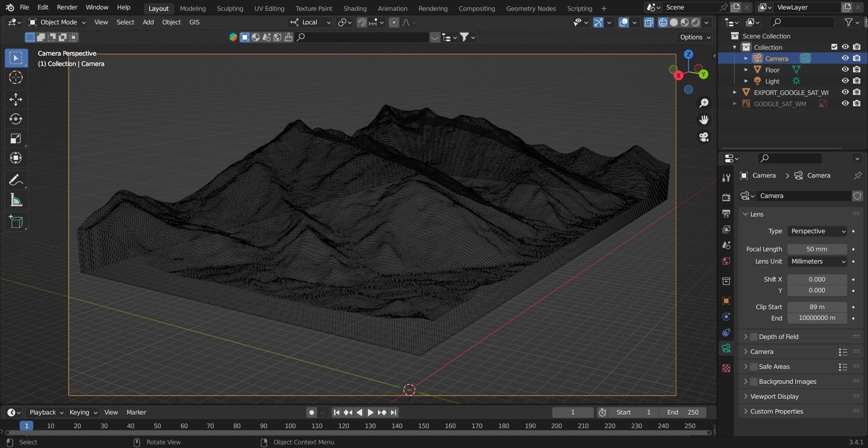Open the lens Type Perspective dropdown

pos(817,231)
